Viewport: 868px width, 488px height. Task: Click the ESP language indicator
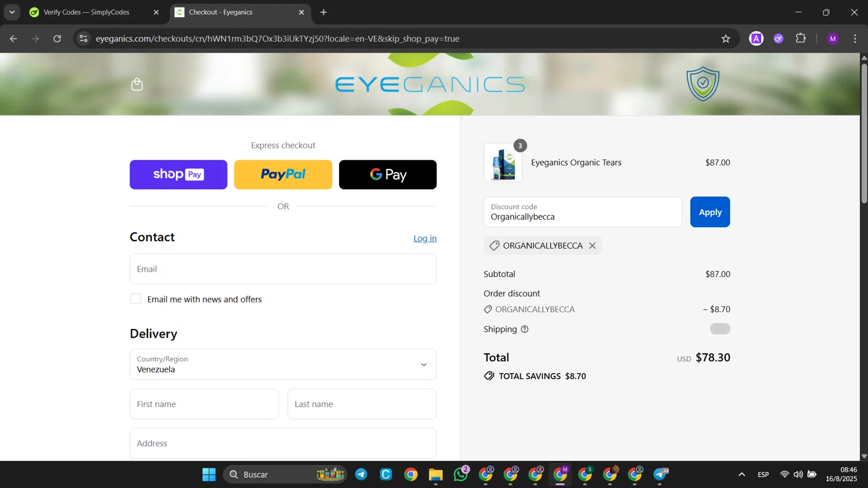click(x=763, y=475)
